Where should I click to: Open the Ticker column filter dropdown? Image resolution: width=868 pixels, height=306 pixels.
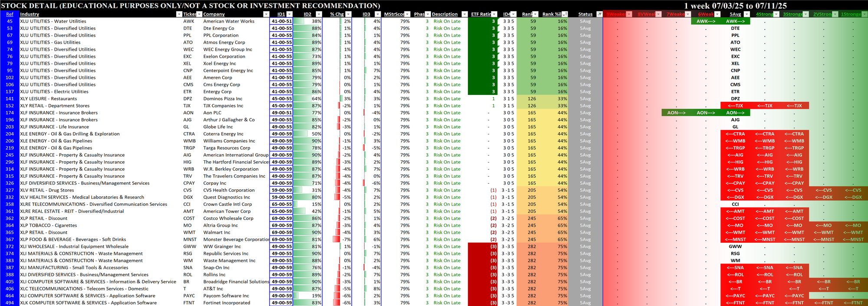(x=199, y=14)
